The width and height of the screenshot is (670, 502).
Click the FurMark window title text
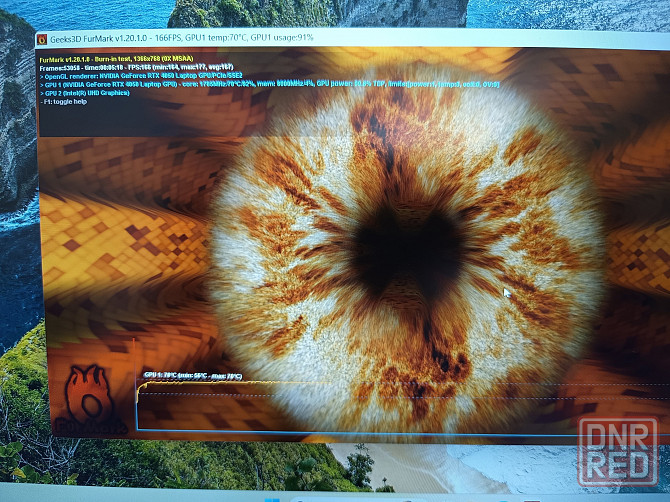coord(182,38)
